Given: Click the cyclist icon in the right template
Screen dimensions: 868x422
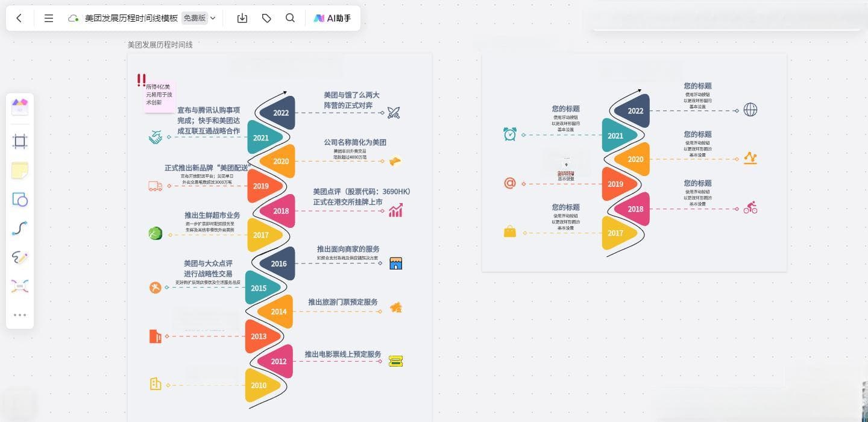Looking at the screenshot, I should 750,207.
